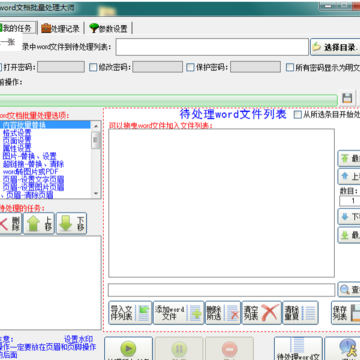Click the 导入文件列表 button
This screenshot has height=360, width=360.
(130, 313)
